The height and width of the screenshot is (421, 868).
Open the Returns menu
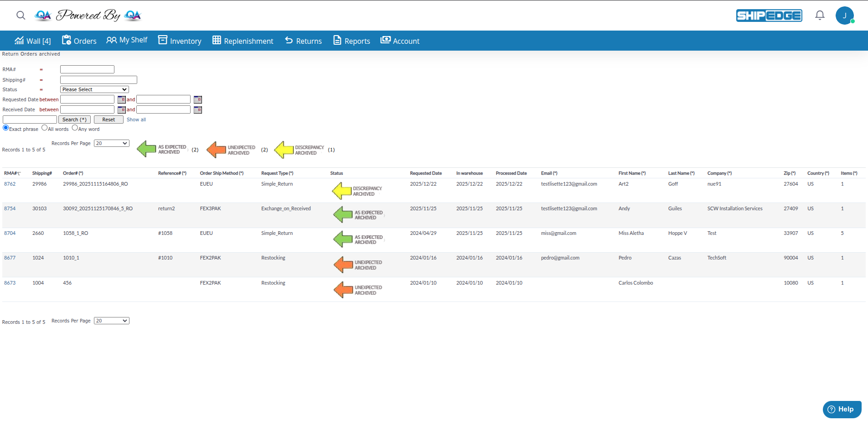coord(303,41)
